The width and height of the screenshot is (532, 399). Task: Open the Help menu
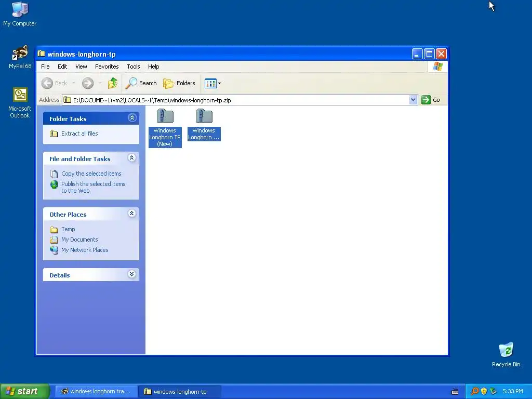pyautogui.click(x=153, y=66)
